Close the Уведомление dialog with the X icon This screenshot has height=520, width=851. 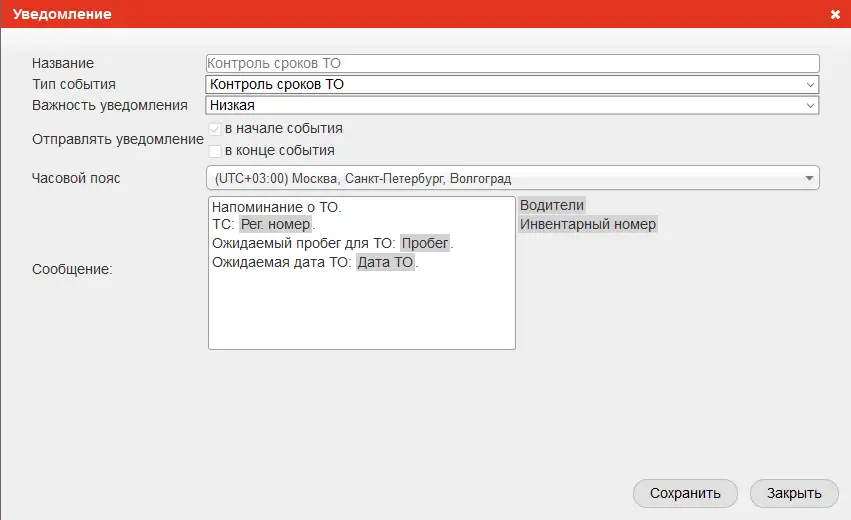tap(835, 15)
